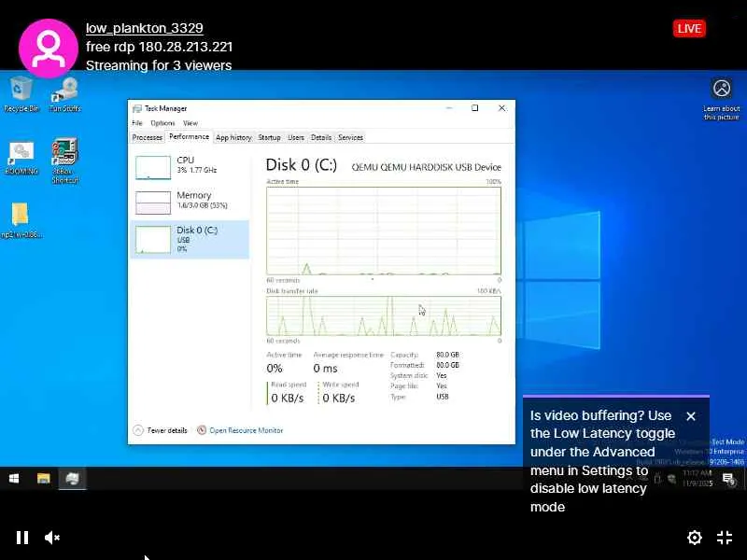Unmute the stream audio
Screen dimensions: 747x560
[52, 538]
